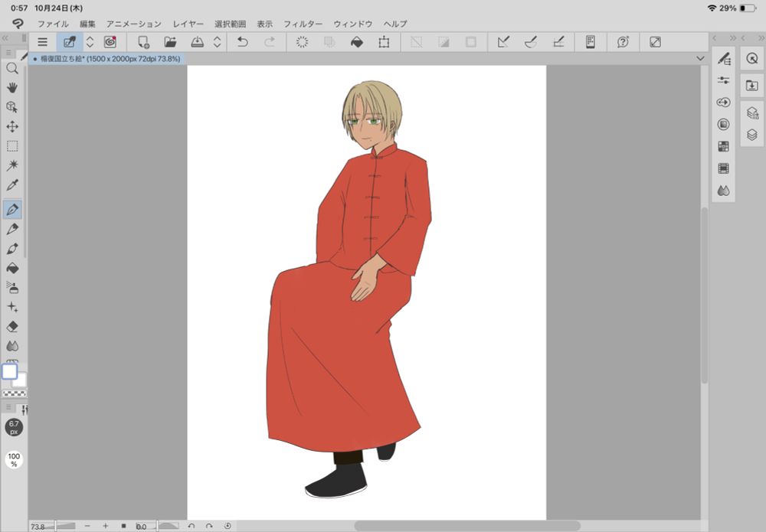Image resolution: width=766 pixels, height=532 pixels.
Task: Open the Layer panel stack icon
Action: (751, 135)
